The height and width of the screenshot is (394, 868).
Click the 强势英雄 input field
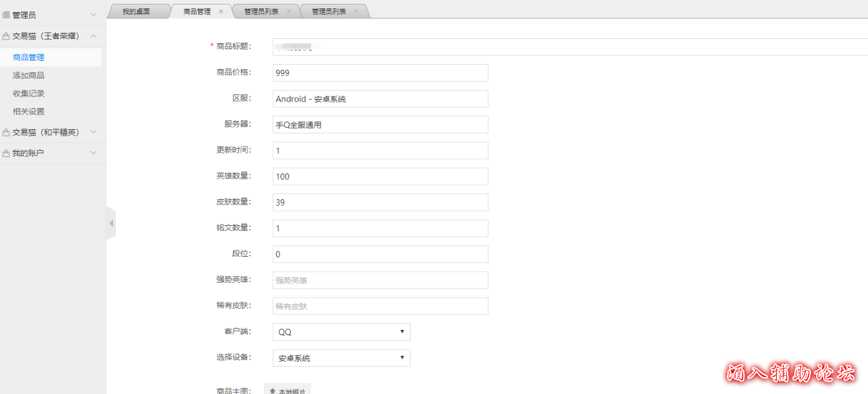[x=380, y=280]
